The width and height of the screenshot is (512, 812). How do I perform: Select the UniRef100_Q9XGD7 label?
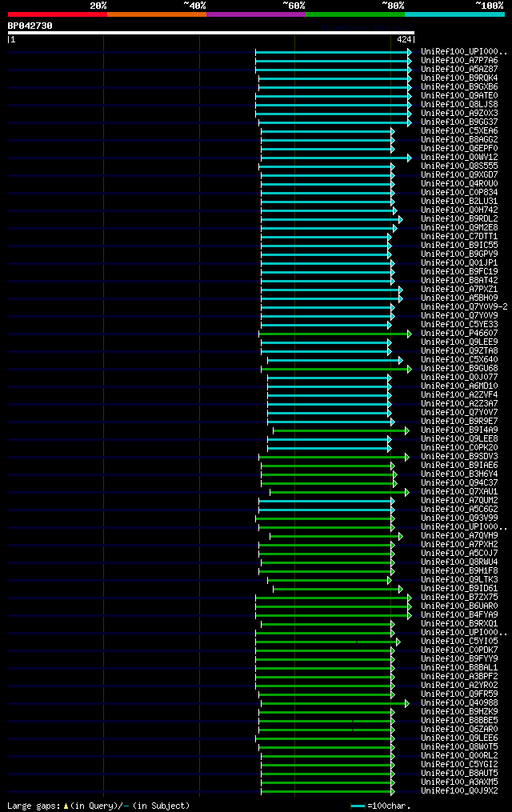coord(459,175)
